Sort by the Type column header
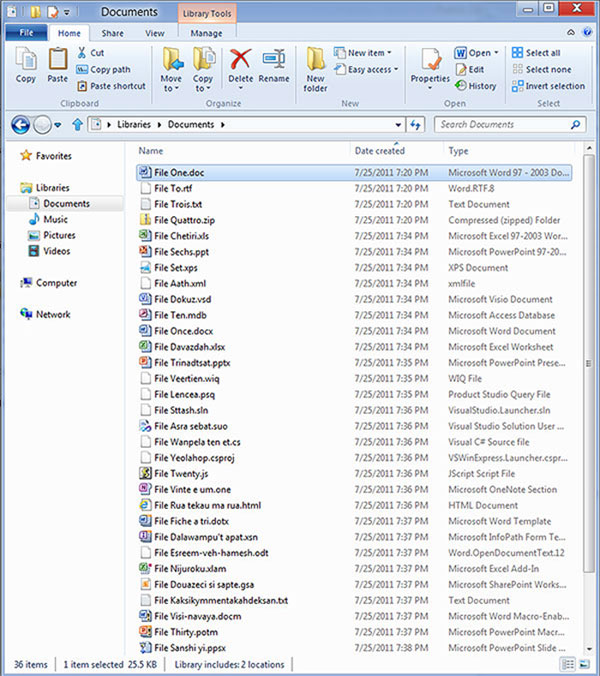The height and width of the screenshot is (676, 600). (458, 151)
